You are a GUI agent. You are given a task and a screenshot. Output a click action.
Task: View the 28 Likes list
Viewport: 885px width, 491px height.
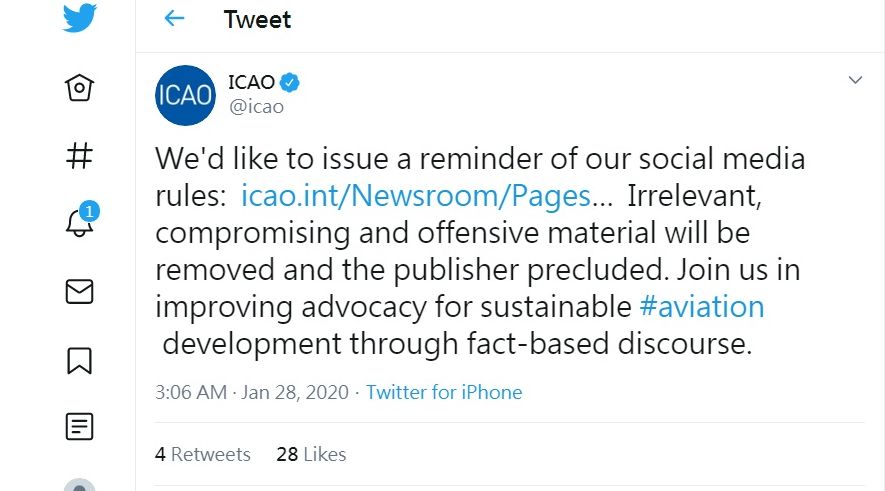(x=311, y=454)
